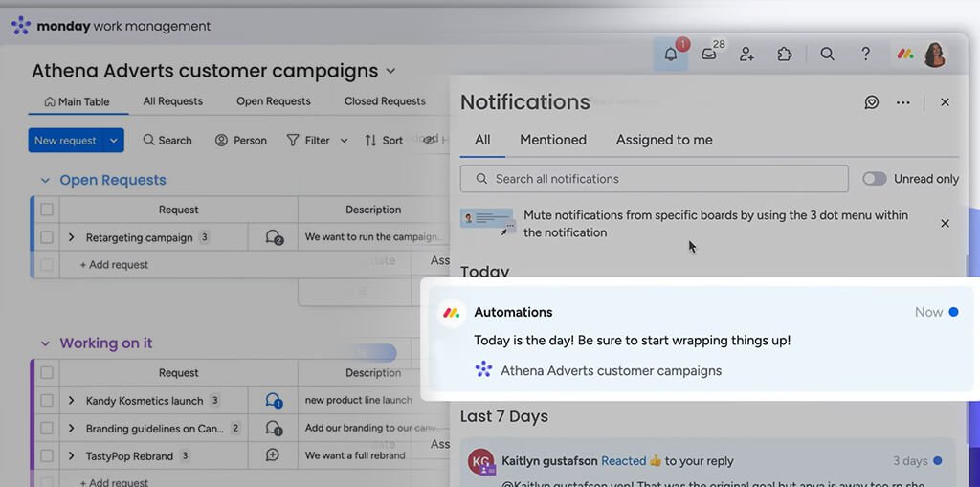The image size is (980, 487).
Task: Open the board title dropdown chevron
Action: pyautogui.click(x=391, y=71)
